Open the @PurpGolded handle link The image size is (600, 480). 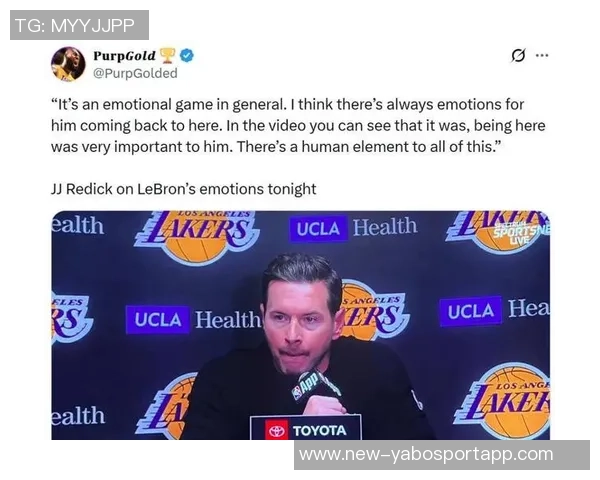pos(135,73)
